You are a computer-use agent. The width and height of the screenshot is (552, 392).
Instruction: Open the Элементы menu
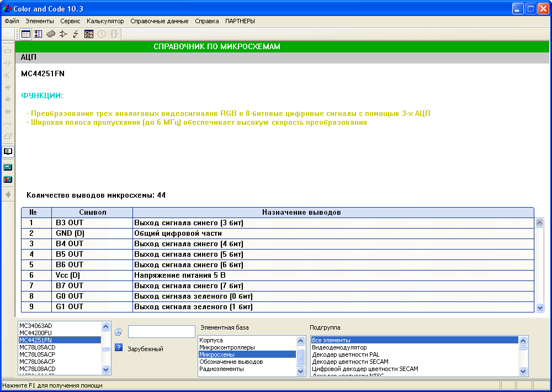40,21
